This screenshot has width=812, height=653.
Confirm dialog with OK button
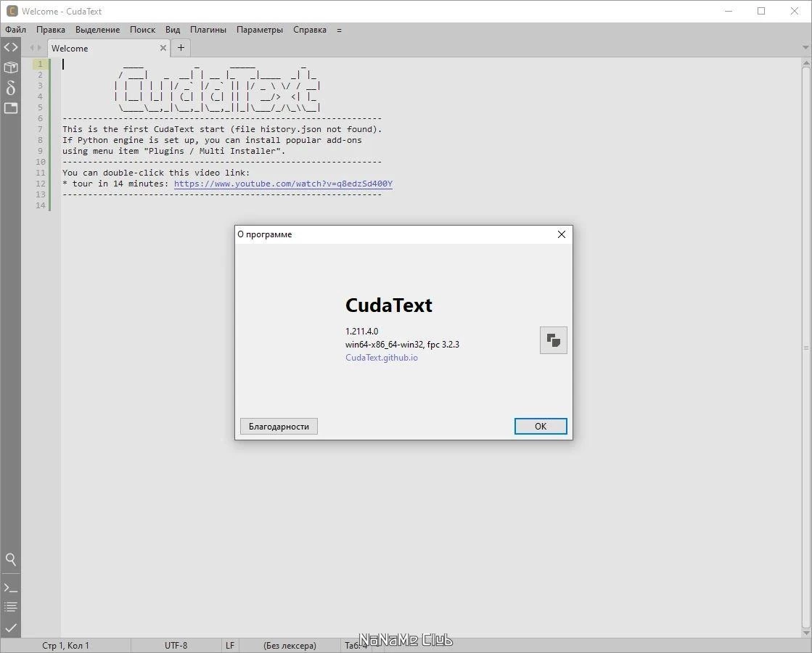tap(541, 426)
